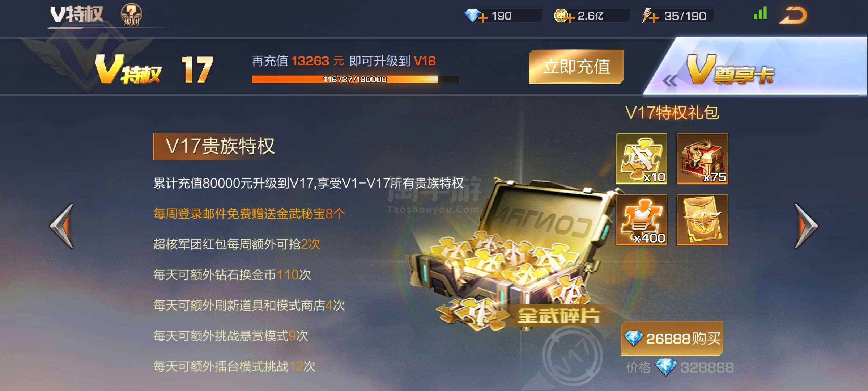Go to the previous V level page
Screen dimensions: 868x391
(62, 226)
